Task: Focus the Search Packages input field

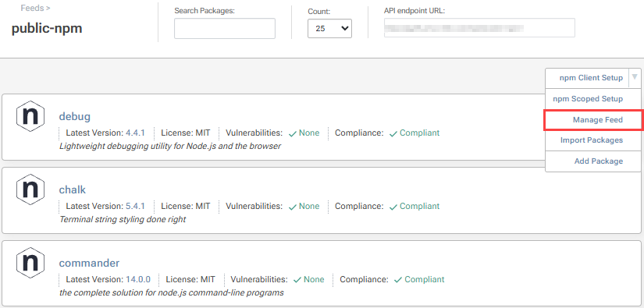Action: click(x=225, y=29)
